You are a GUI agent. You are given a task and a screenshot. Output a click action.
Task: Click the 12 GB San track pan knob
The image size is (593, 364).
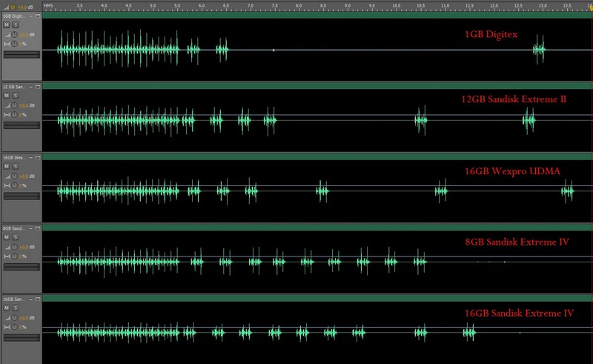(14, 115)
